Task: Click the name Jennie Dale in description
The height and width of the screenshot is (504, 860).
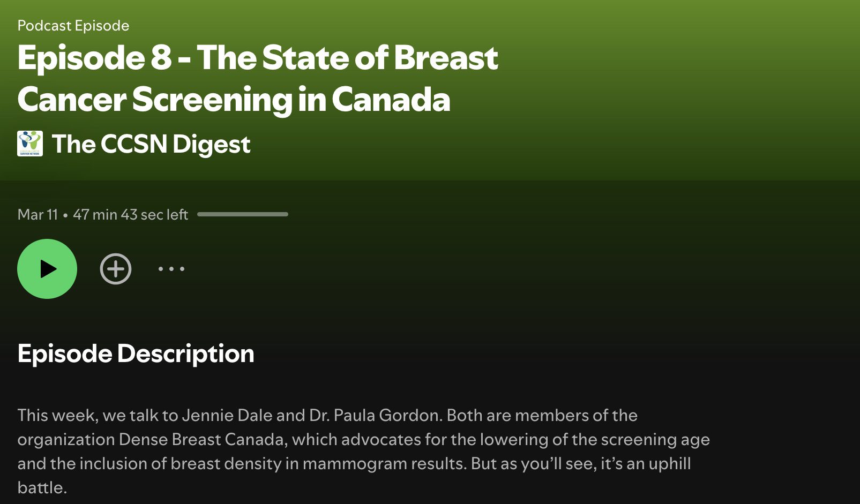Action: click(x=227, y=416)
